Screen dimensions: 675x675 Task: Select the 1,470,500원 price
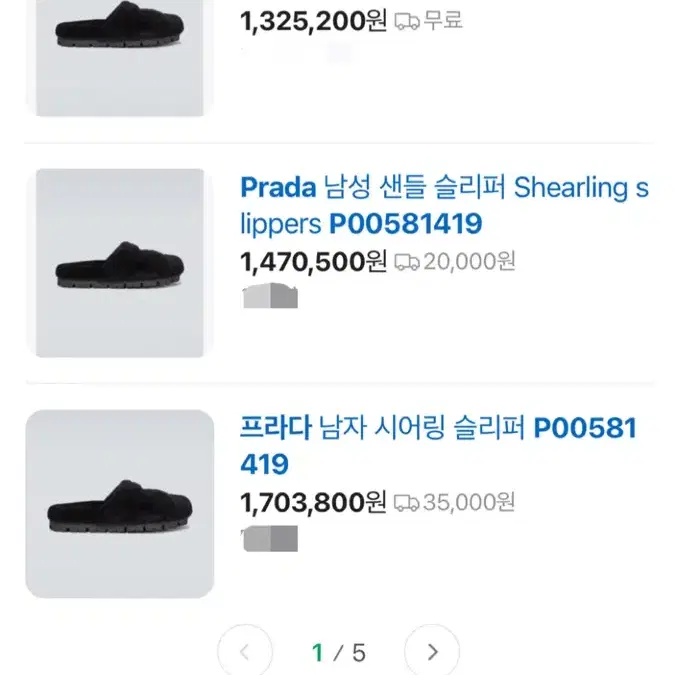(313, 262)
